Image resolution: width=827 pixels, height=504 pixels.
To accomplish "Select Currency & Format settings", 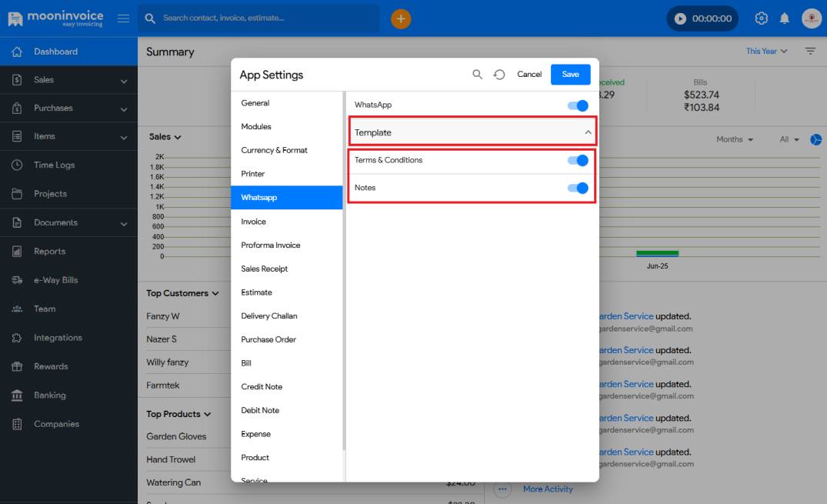I will click(287, 150).
